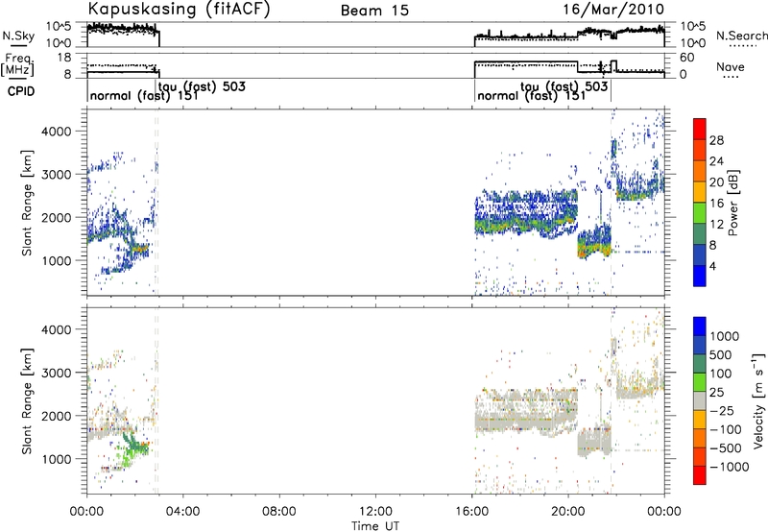This screenshot has height=532, width=768.
Task: Click the "20:00" time axis tick
Action: point(568,512)
